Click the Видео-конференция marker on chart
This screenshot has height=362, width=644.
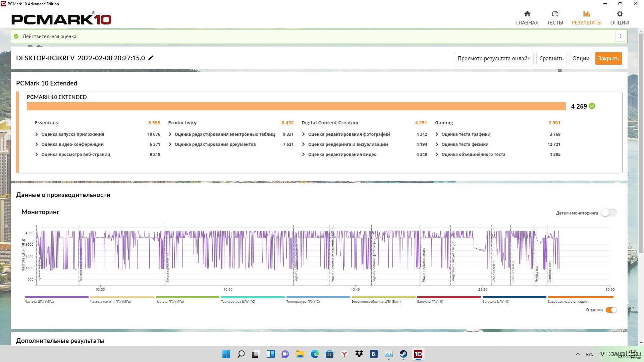coord(39,267)
